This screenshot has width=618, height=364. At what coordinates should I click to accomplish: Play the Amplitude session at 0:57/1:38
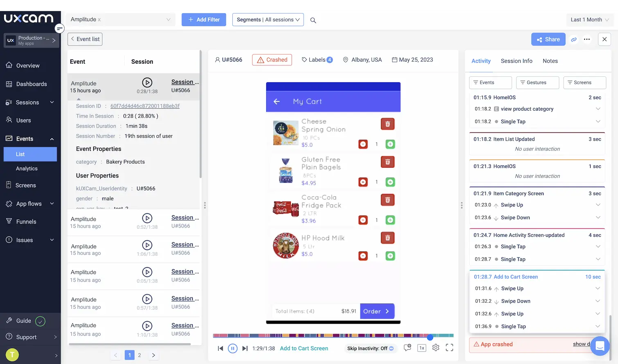tap(147, 299)
